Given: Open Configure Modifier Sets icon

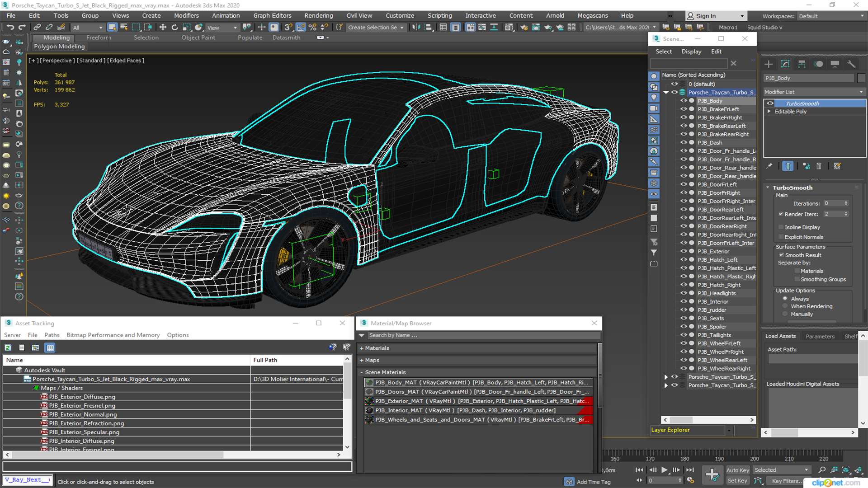Looking at the screenshot, I should tap(837, 166).
